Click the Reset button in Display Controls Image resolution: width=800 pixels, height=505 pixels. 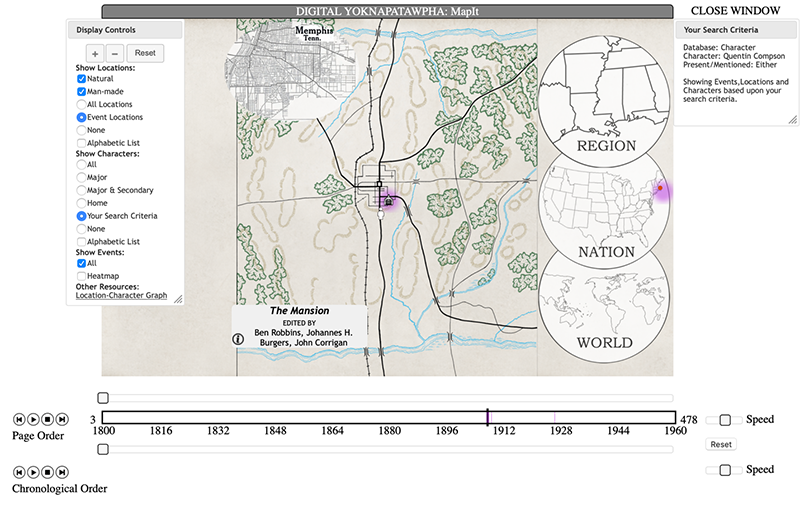145,53
